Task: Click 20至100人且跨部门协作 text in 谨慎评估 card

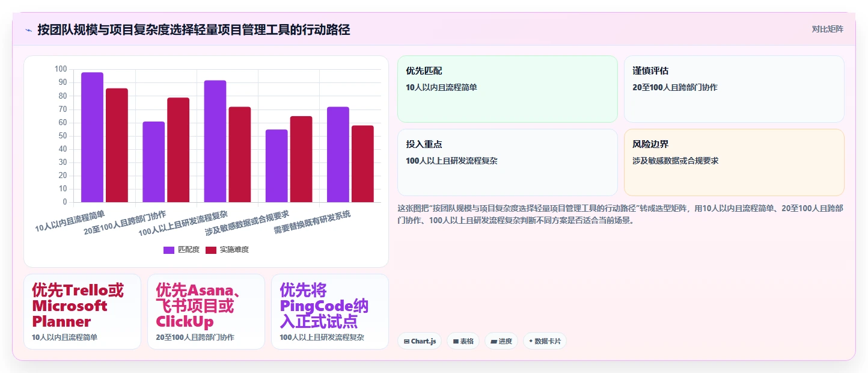Action: click(x=675, y=87)
